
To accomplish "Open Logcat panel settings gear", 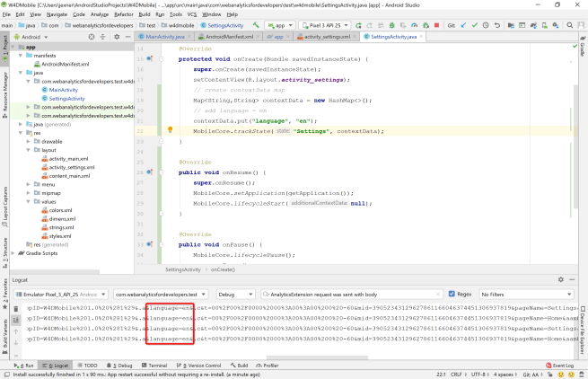I will pyautogui.click(x=562, y=280).
